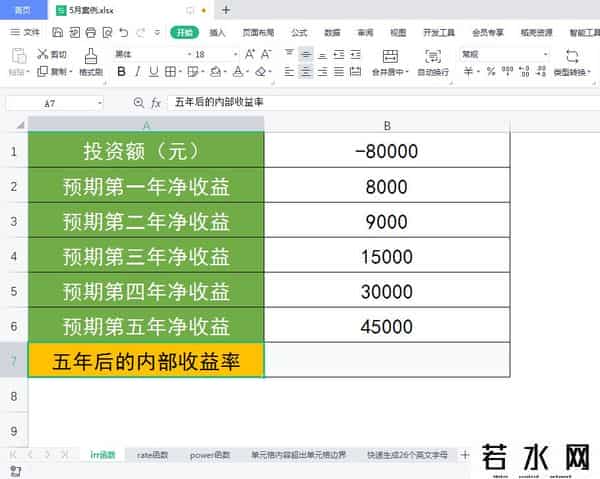Click the Insert Function fx icon
This screenshot has width=600, height=479.
pyautogui.click(x=156, y=103)
